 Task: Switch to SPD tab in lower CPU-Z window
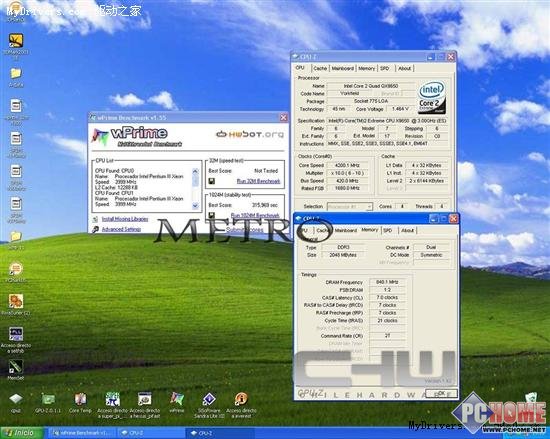point(388,230)
